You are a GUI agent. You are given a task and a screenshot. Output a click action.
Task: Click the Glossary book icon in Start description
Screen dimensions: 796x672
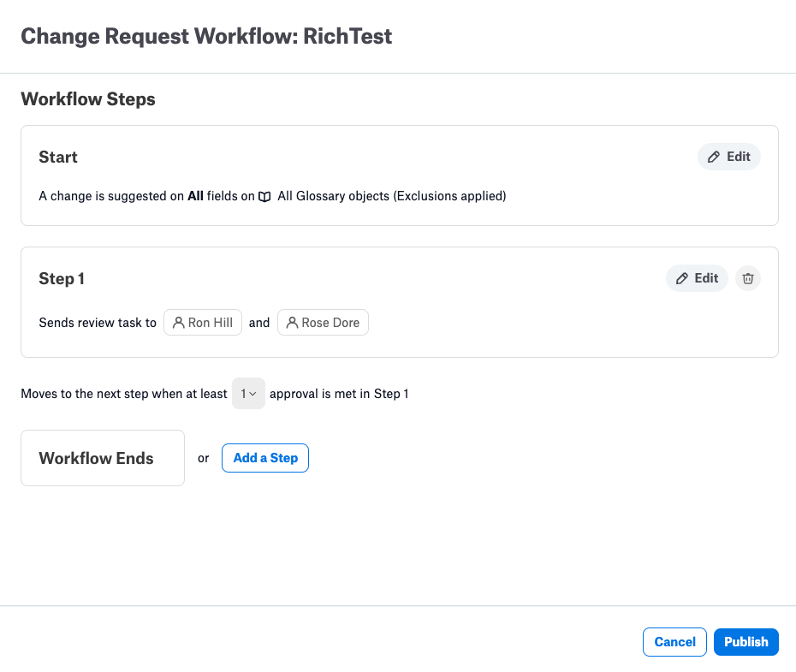click(264, 196)
